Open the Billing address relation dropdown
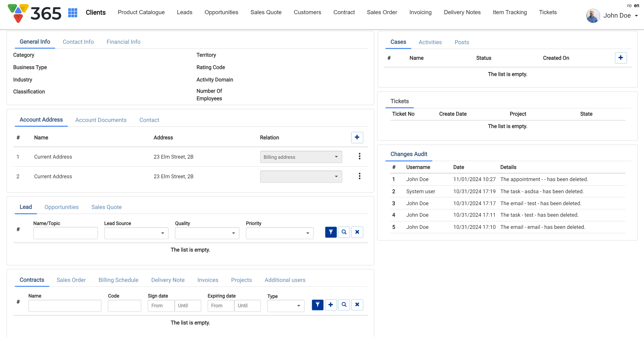 [x=301, y=157]
